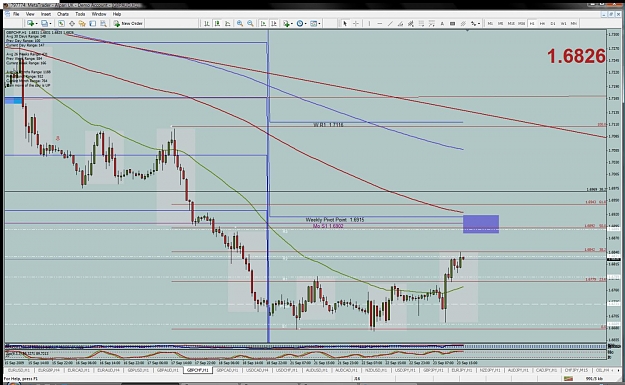Switch to the EURGBP,H4 chart tab
The height and width of the screenshot is (385, 625).
pos(49,370)
